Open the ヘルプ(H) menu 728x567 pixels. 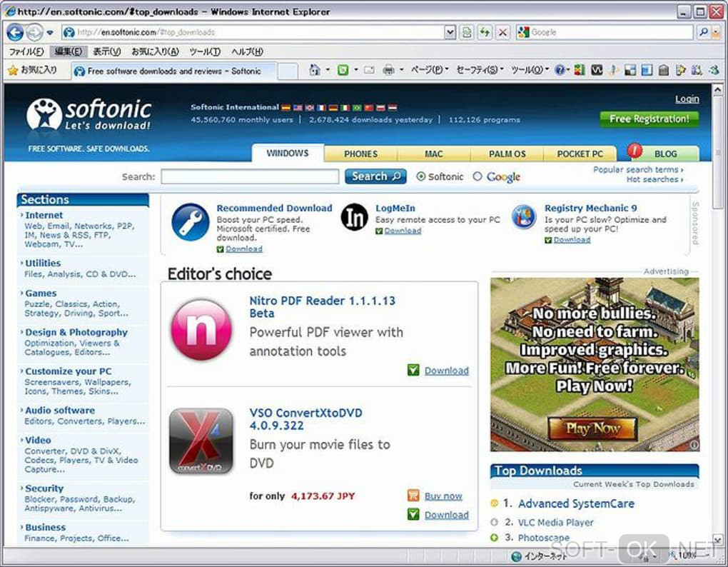[x=248, y=51]
